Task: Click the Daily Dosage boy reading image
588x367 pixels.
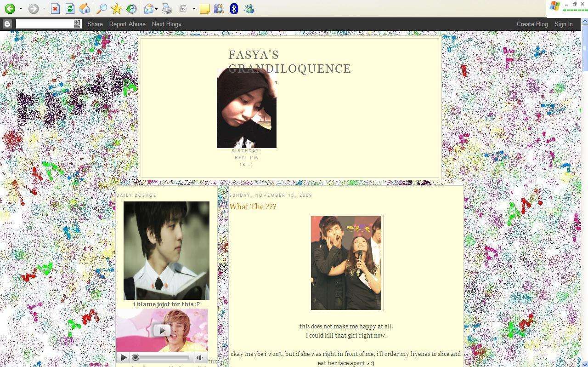Action: point(166,251)
